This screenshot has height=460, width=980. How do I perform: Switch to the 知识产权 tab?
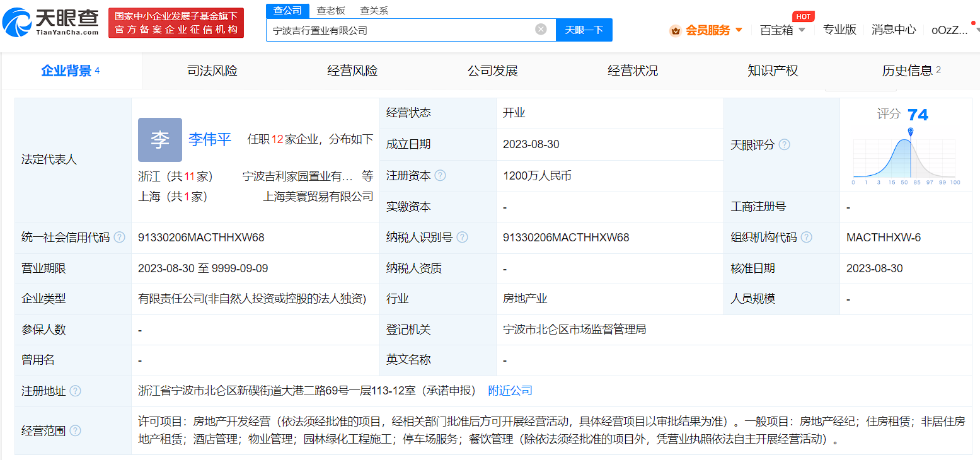point(773,71)
